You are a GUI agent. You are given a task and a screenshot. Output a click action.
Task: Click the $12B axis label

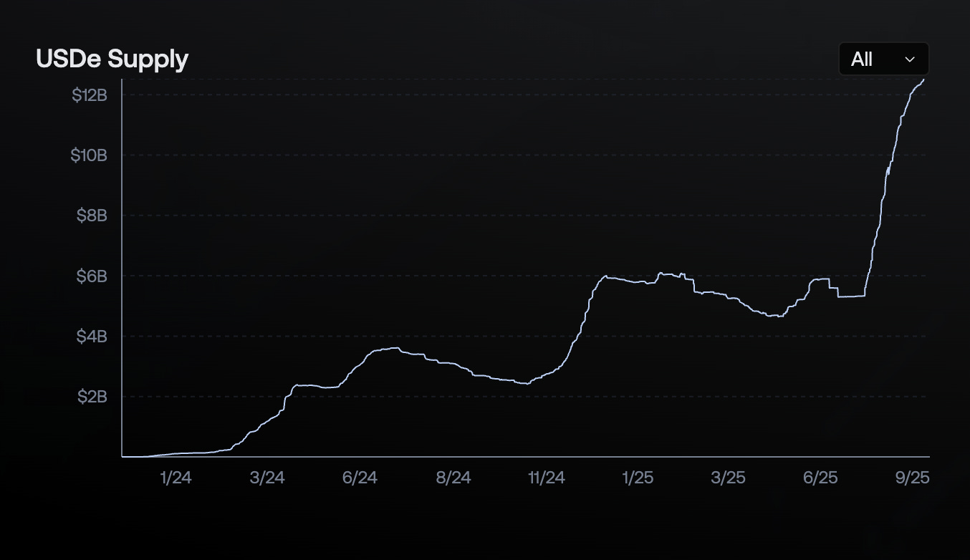[89, 94]
